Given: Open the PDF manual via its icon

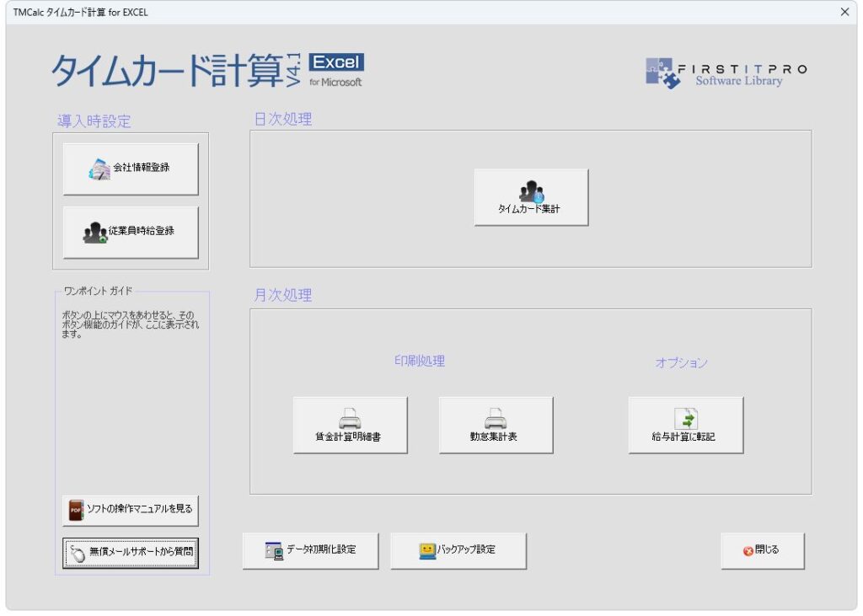Looking at the screenshot, I should pyautogui.click(x=77, y=510).
